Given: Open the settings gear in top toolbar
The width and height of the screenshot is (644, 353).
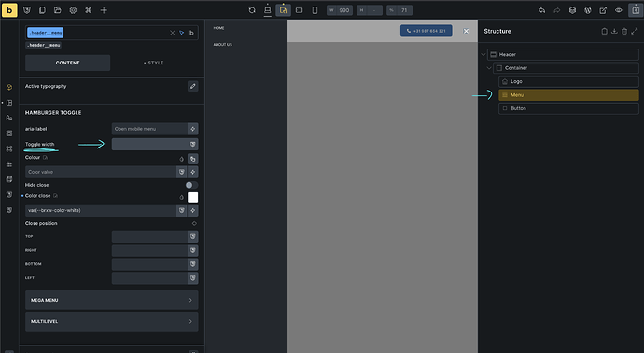Looking at the screenshot, I should pyautogui.click(x=73, y=10).
